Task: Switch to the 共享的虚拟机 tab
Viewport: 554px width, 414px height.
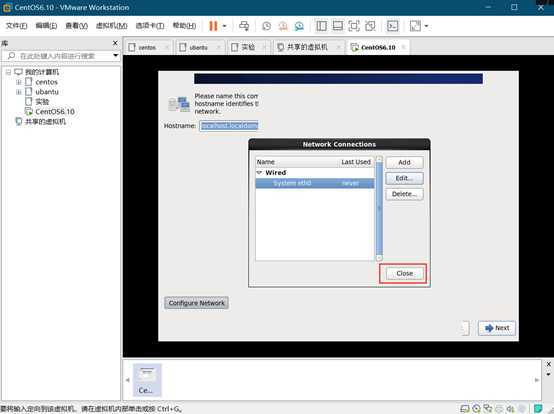Action: tap(307, 47)
